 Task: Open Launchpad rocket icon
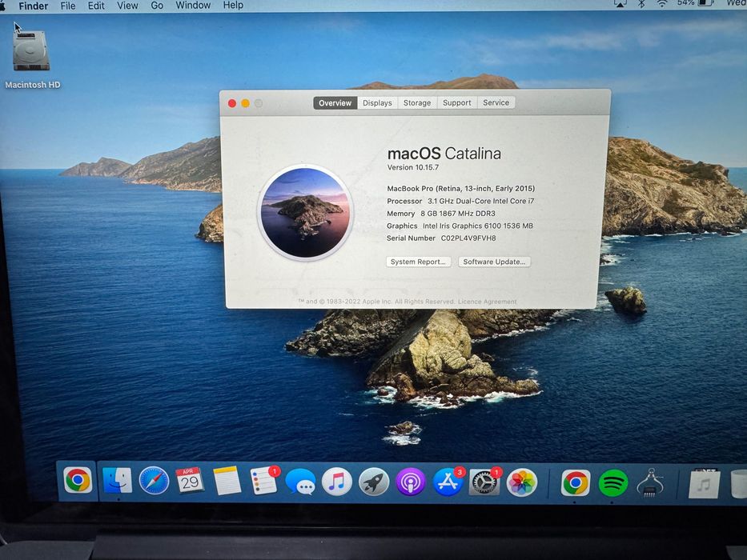pos(373,482)
